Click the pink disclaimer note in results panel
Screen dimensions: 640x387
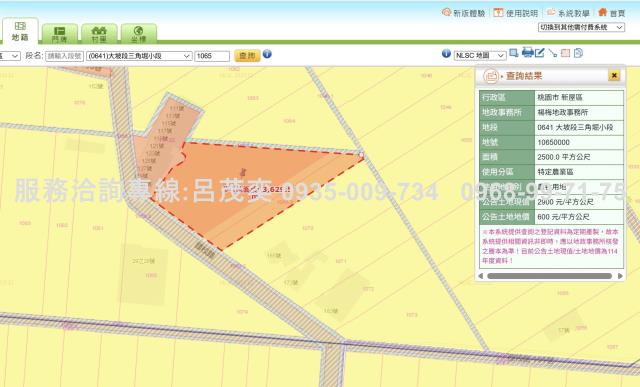[x=550, y=246]
